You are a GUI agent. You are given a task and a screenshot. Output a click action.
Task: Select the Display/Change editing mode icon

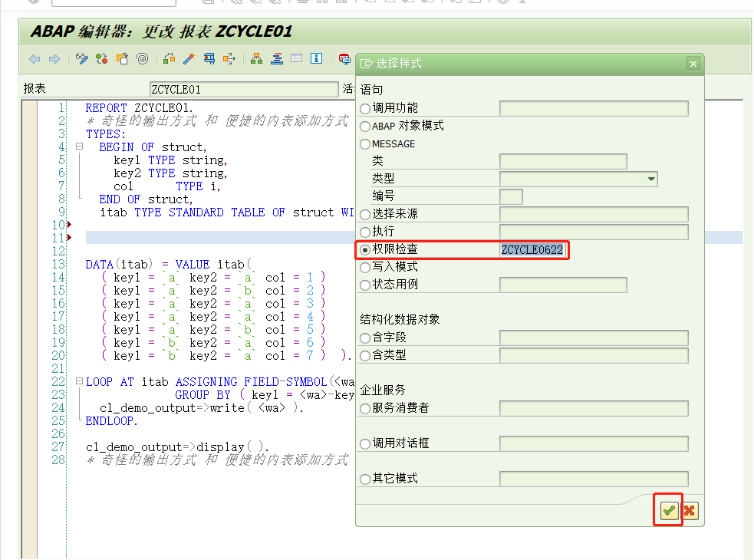pos(82,58)
